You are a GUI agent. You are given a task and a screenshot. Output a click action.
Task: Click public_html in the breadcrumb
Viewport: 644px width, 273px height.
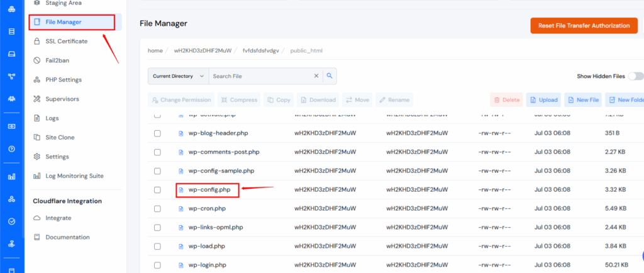point(306,50)
